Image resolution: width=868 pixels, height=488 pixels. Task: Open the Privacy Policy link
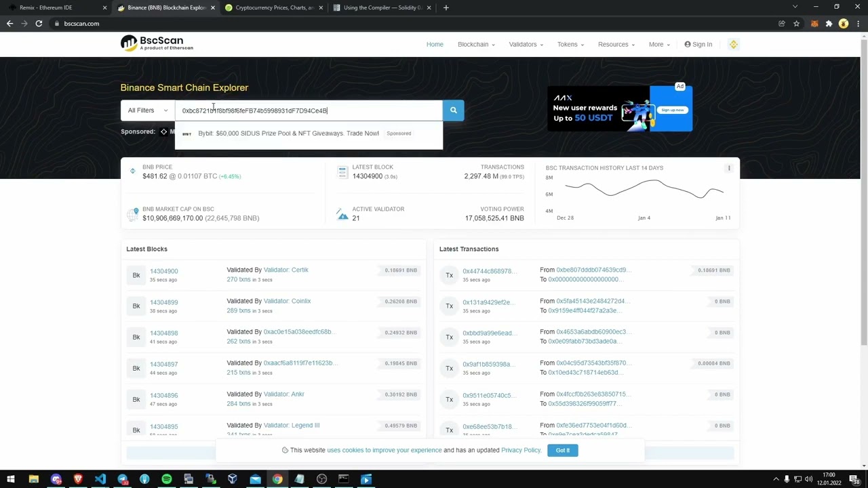click(x=521, y=451)
